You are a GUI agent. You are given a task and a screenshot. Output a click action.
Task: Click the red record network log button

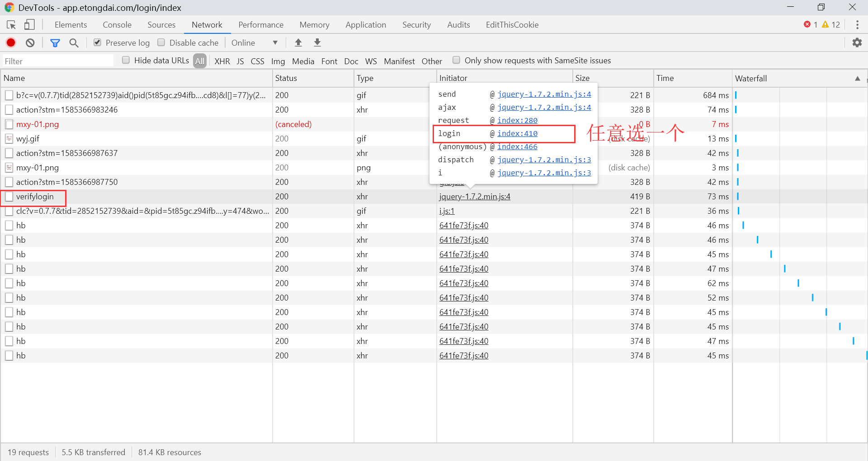coord(11,42)
